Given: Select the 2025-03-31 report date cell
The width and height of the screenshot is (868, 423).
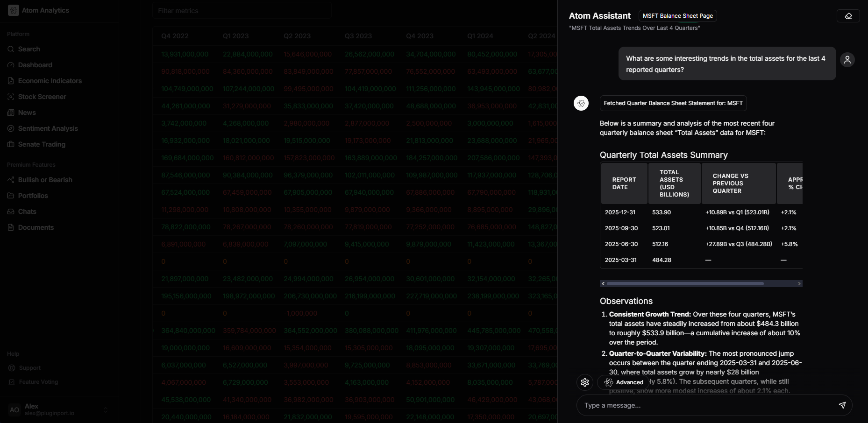Looking at the screenshot, I should pos(621,260).
